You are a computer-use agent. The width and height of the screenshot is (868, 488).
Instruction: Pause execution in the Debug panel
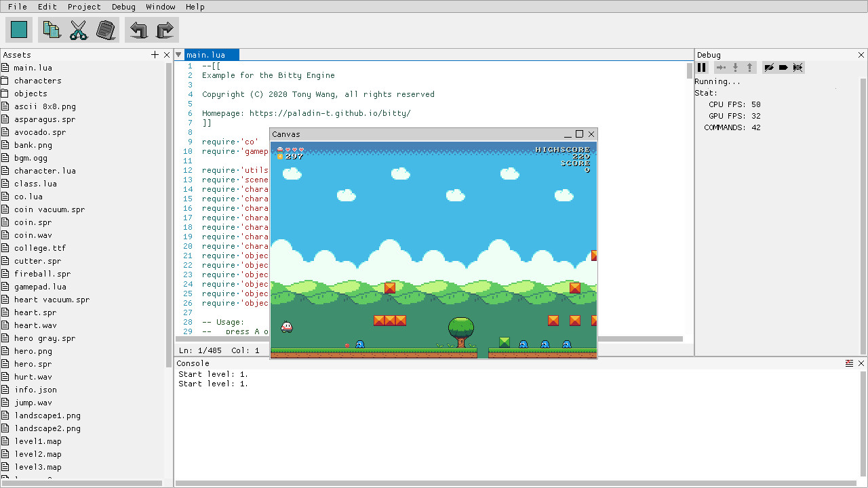(702, 67)
